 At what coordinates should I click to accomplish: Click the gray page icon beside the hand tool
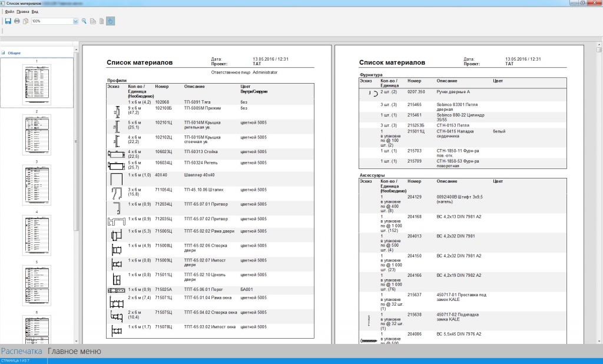point(101,21)
